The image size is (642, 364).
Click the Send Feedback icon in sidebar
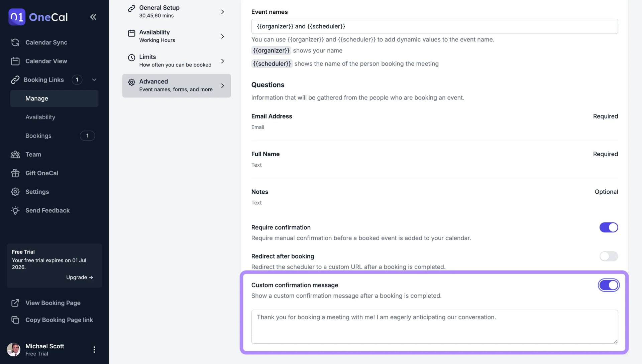(15, 210)
